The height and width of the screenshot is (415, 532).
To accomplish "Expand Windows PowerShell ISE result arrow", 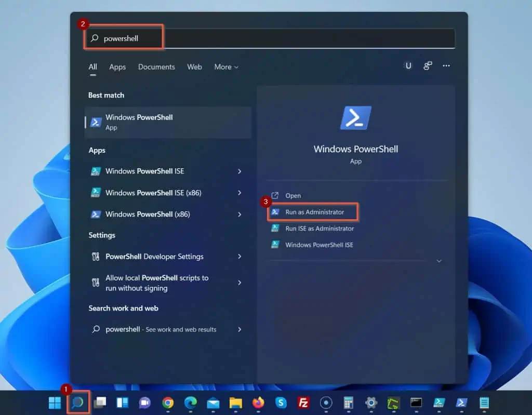I will coord(240,171).
